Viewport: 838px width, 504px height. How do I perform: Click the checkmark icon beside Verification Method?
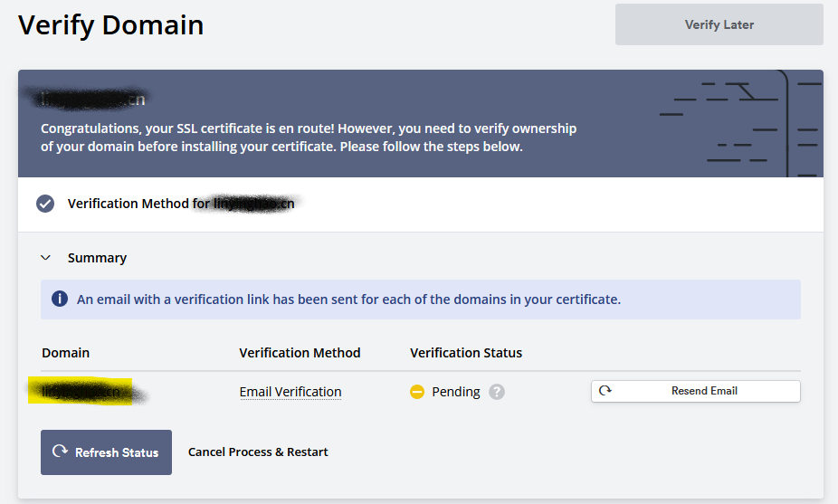45,204
